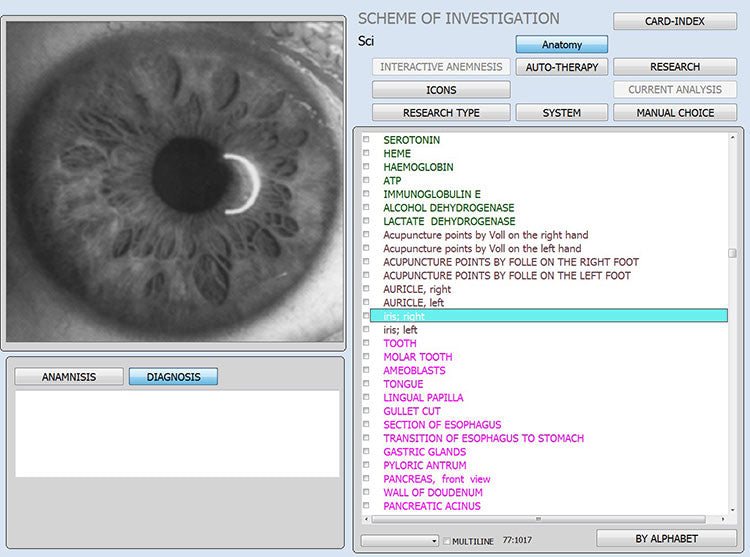Click the horizontal scrollbar thumb under the list
Image resolution: width=750 pixels, height=557 pixels.
[x=540, y=519]
